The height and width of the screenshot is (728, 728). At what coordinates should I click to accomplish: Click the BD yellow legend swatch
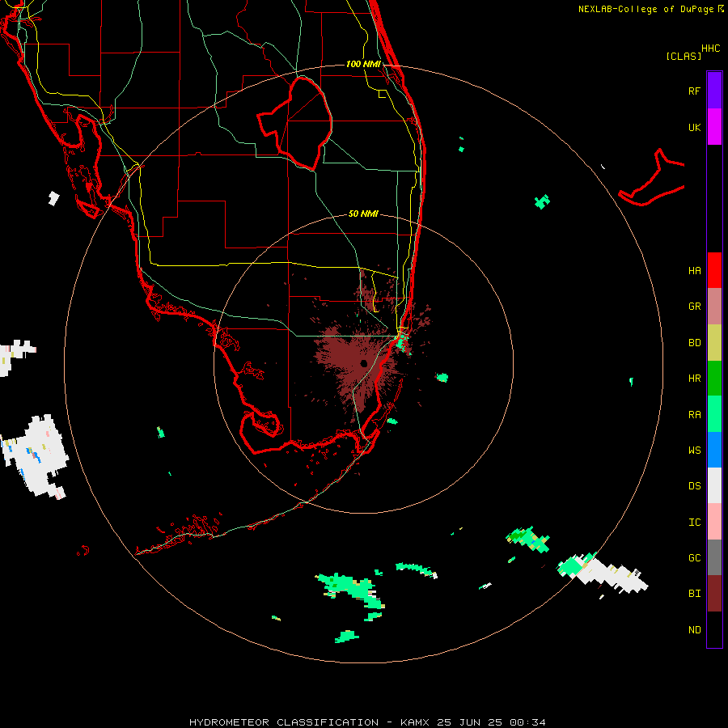coord(714,343)
